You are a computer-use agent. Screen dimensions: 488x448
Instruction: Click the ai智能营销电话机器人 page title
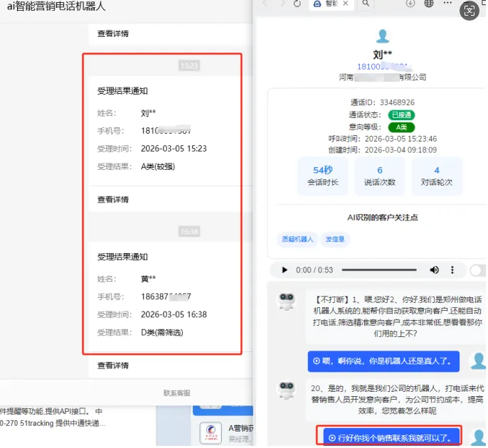[x=56, y=6]
